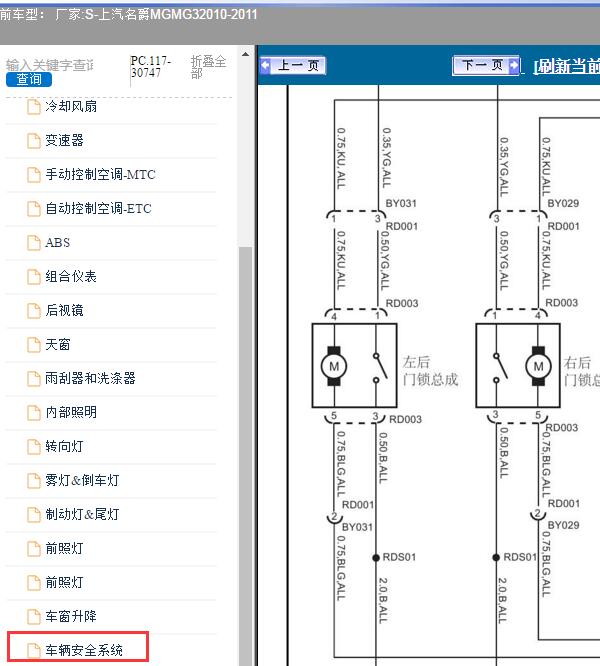Click the PC.117-30747 text

coord(150,67)
